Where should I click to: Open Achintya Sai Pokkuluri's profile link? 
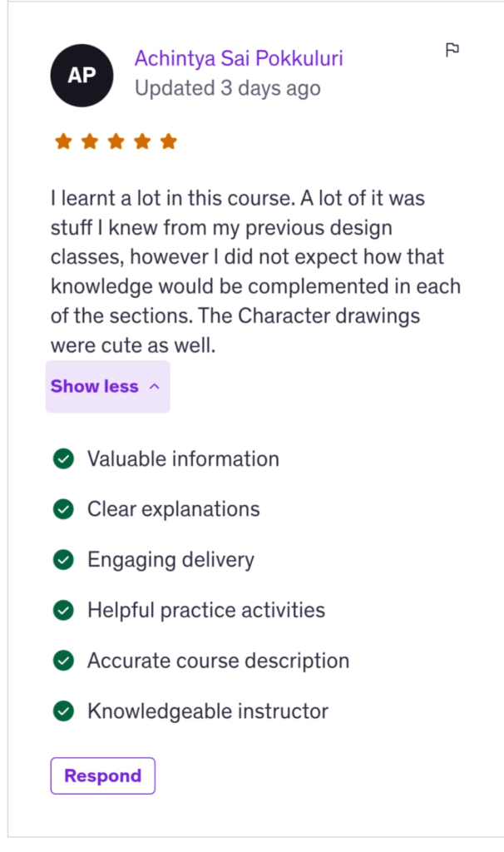pos(239,58)
